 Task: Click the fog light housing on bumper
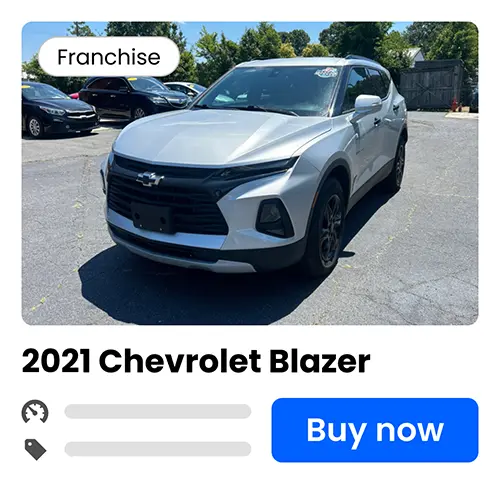274,218
